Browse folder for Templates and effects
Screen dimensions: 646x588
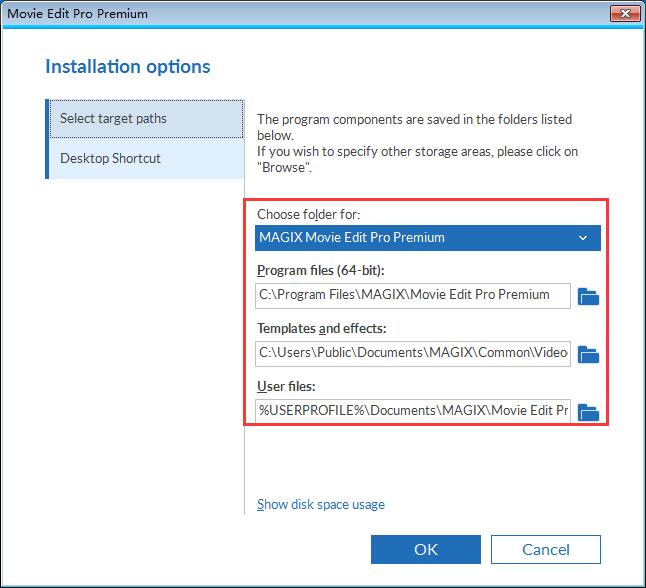tap(588, 354)
